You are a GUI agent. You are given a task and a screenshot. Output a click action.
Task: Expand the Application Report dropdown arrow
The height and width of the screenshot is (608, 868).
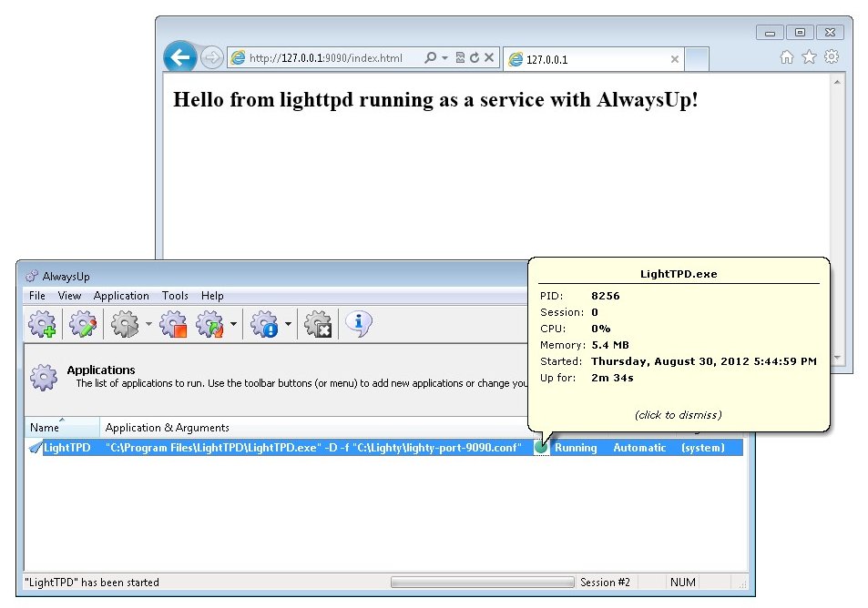[x=288, y=324]
